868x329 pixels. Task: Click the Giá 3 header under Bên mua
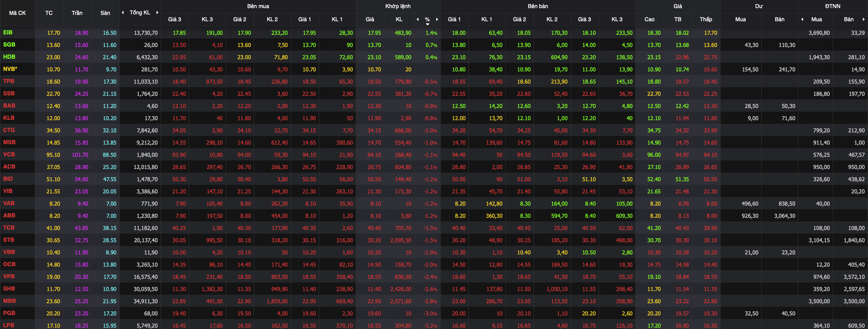(175, 19)
